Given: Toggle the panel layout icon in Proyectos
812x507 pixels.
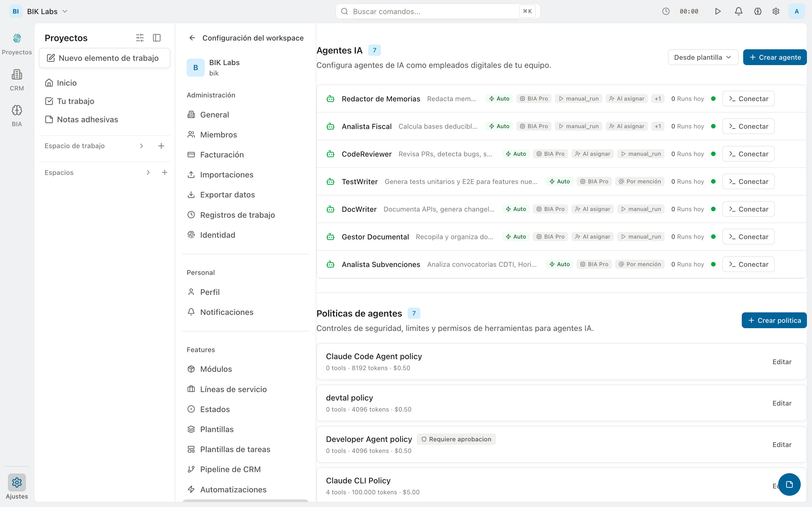Looking at the screenshot, I should tap(156, 37).
